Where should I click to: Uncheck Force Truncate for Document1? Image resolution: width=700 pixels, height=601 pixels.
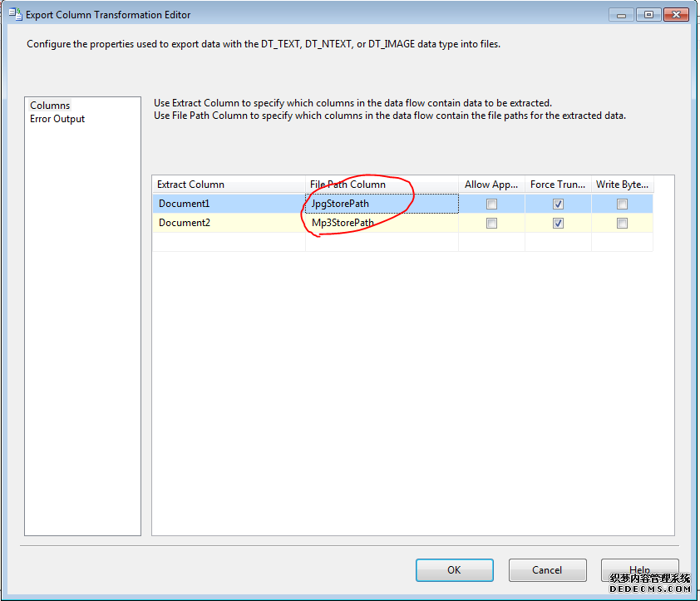point(559,204)
